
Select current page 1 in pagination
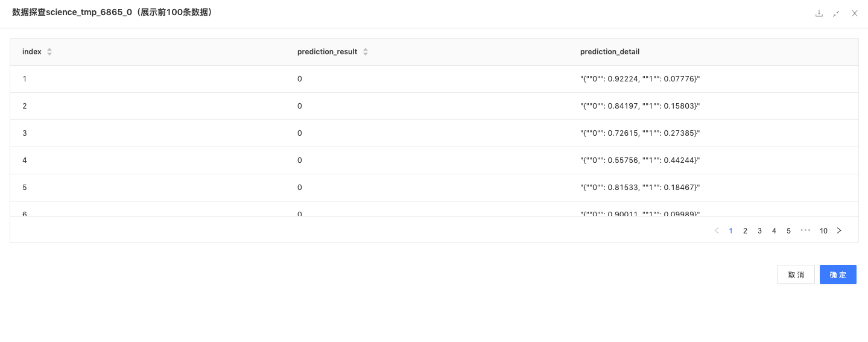(731, 230)
